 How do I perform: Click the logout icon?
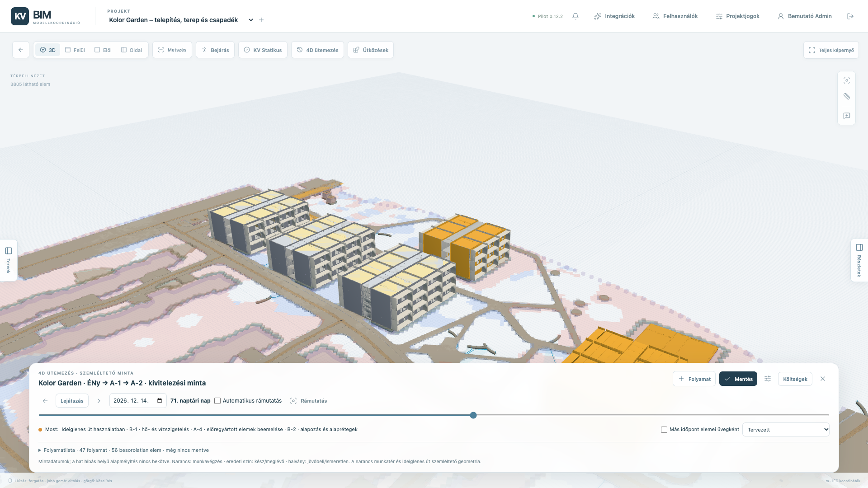point(850,16)
